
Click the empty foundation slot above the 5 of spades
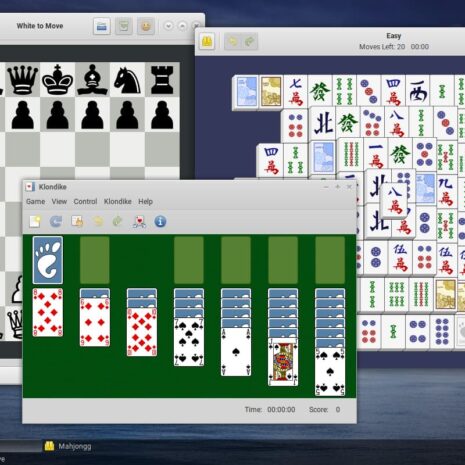pyautogui.click(x=330, y=260)
